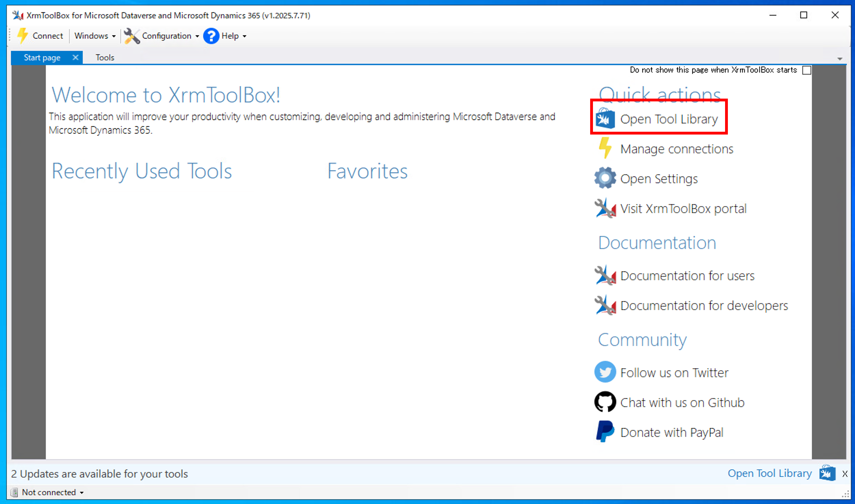855x504 pixels.
Task: Click the 'Documentation' section heading
Action: (657, 243)
